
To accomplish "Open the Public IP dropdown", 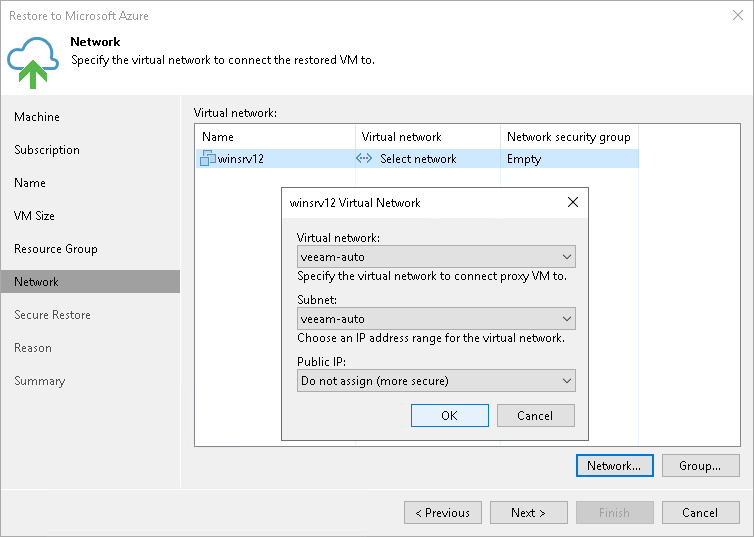I will [436, 381].
